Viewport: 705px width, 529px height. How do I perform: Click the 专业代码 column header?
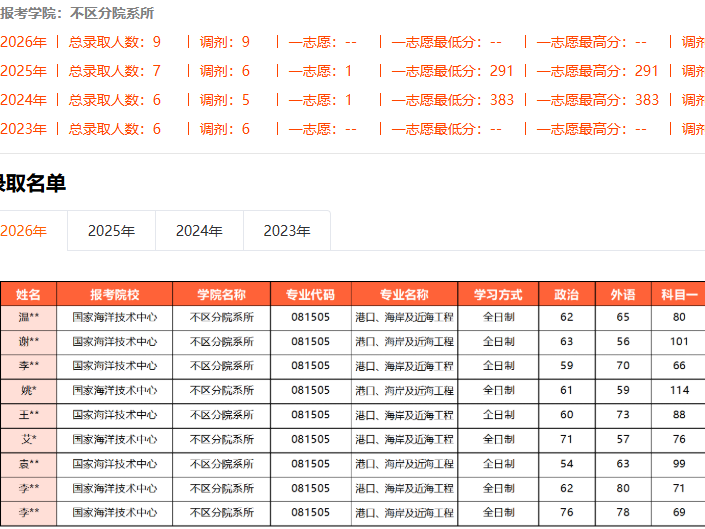point(311,294)
